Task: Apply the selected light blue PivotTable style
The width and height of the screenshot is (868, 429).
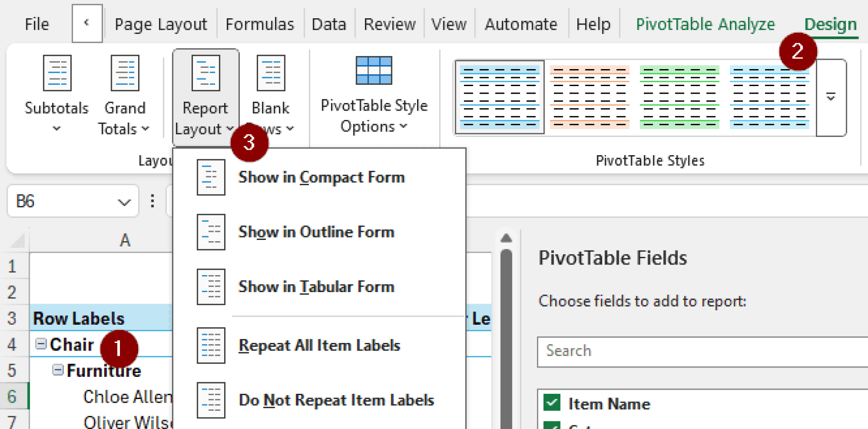Action: 499,97
